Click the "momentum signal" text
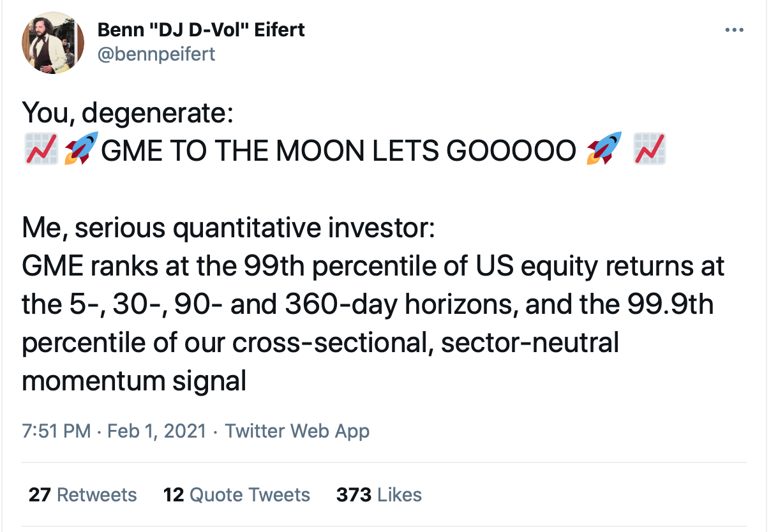The width and height of the screenshot is (771, 532). (x=134, y=381)
